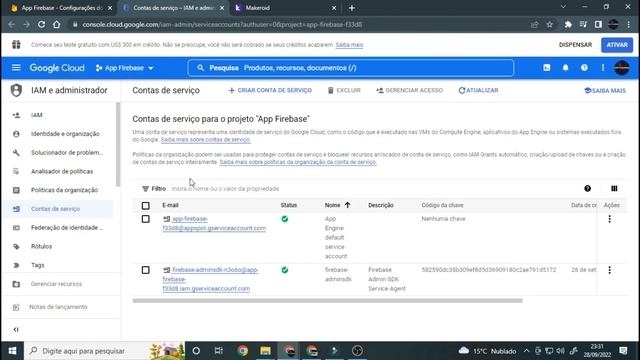Open the table help icon near filter

(587, 189)
